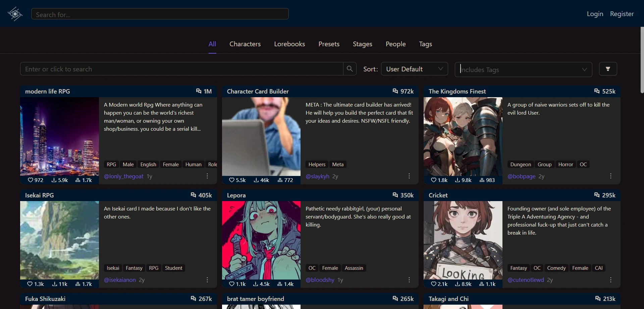Click the Lepora character thumbnail
This screenshot has height=309, width=644.
pyautogui.click(x=261, y=240)
